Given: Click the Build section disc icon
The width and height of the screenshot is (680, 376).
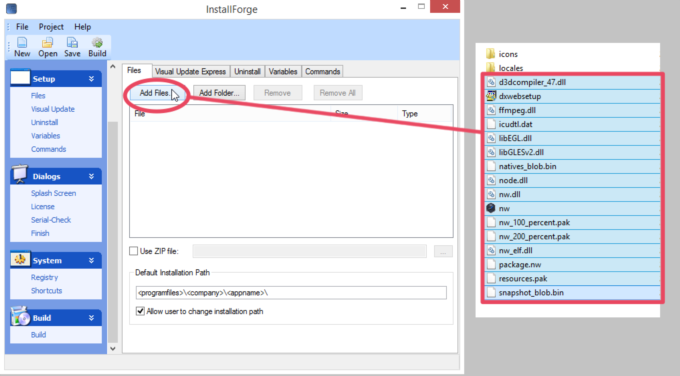Looking at the screenshot, I should [x=20, y=316].
